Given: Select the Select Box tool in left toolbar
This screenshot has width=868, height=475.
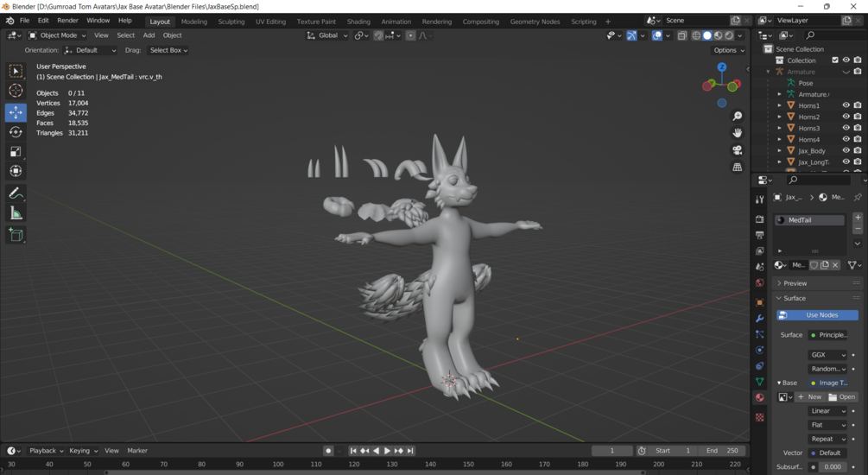Looking at the screenshot, I should [16, 71].
